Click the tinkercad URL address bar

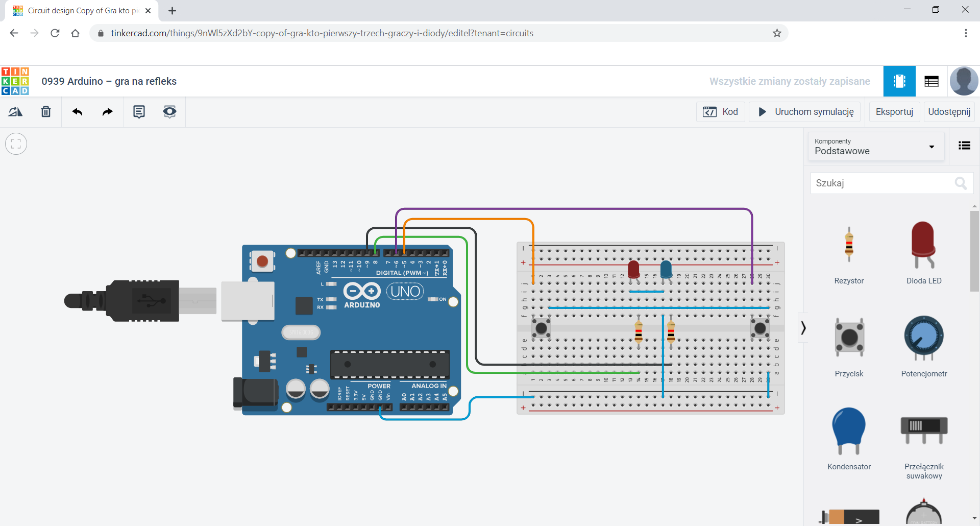(439, 33)
